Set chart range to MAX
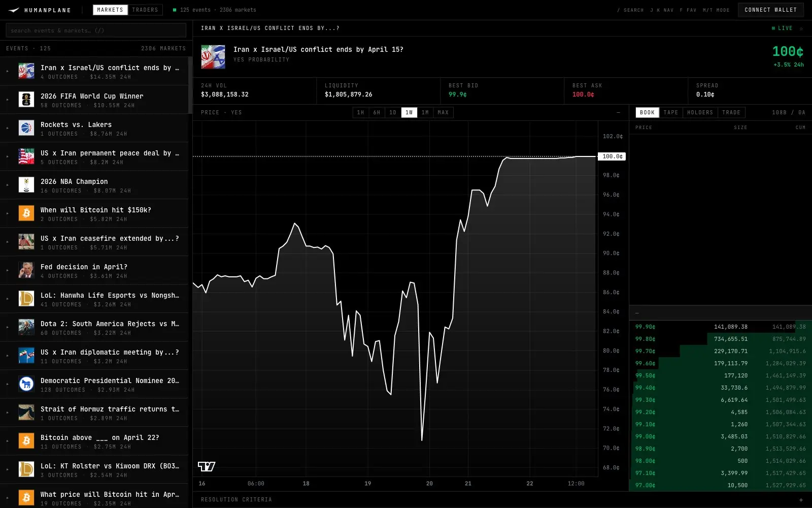Screen dimensions: 812x508 tap(444, 113)
